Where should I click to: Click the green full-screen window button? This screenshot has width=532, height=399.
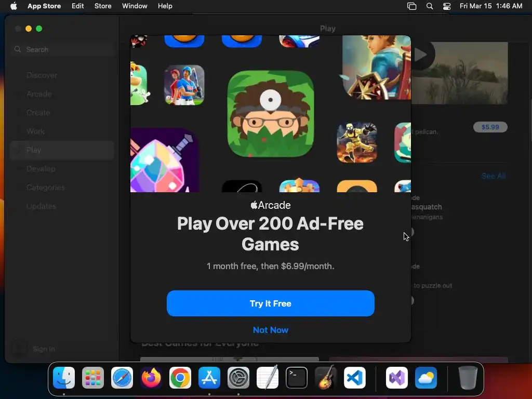pos(39,29)
